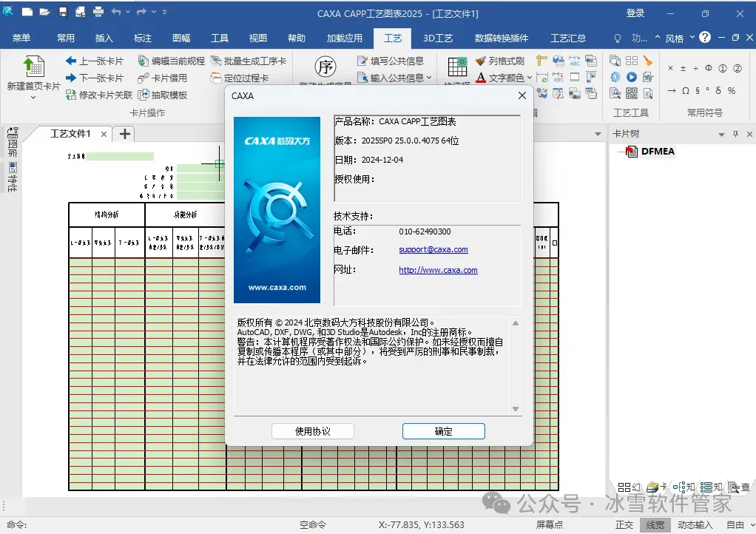Click the circled 序 sequence number icon
The image size is (756, 534).
click(325, 67)
